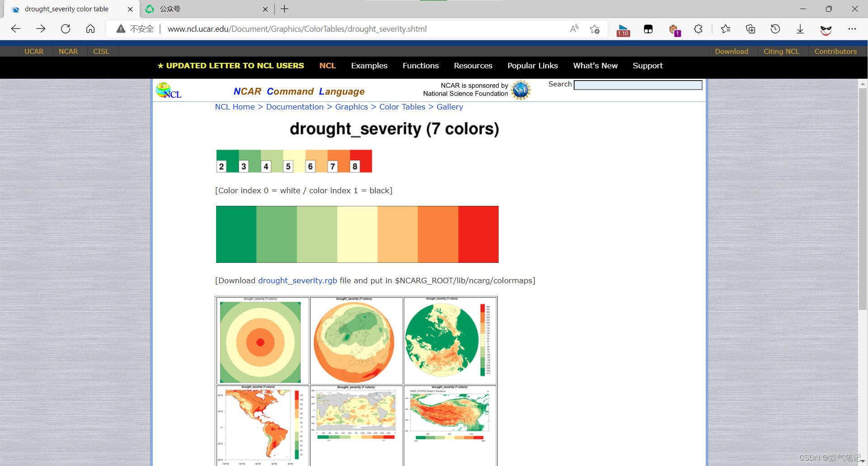Open the orange globe example thumbnail

(x=356, y=341)
